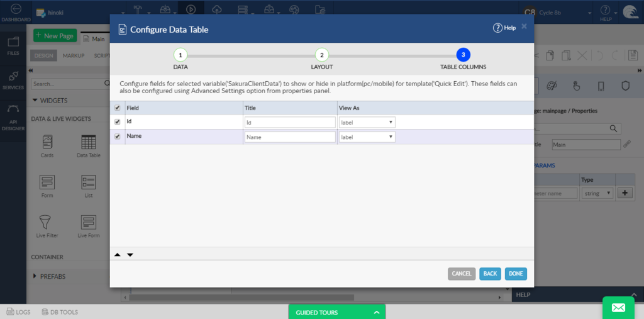Add a page param with plus button
This screenshot has width=644, height=319.
pyautogui.click(x=625, y=193)
